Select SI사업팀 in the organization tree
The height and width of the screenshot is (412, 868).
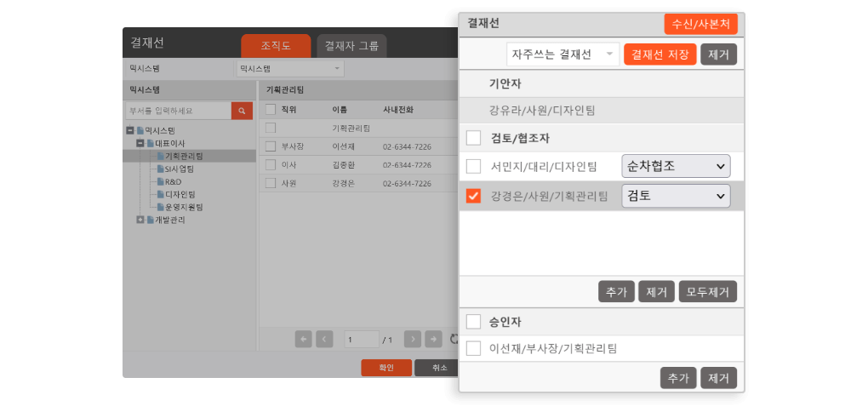180,169
